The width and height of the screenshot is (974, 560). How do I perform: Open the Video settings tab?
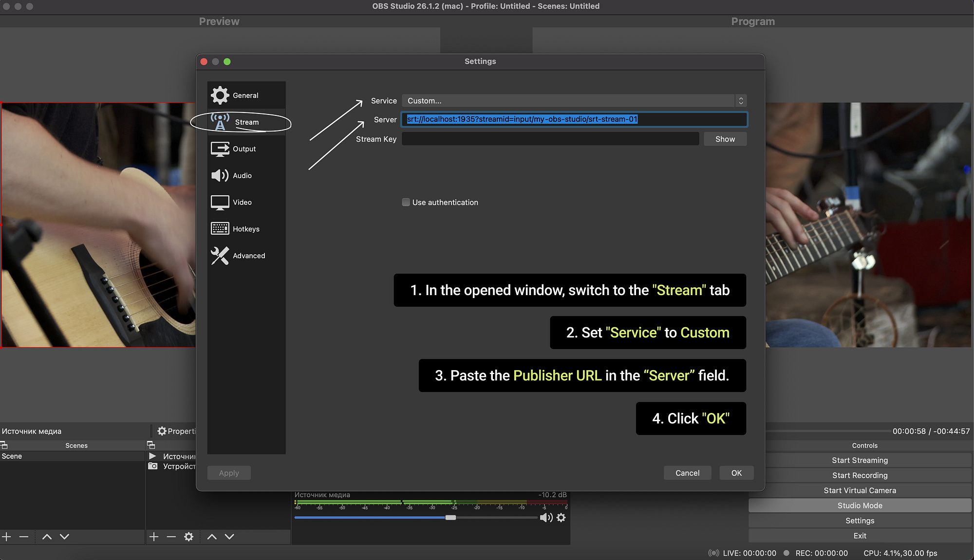point(246,203)
